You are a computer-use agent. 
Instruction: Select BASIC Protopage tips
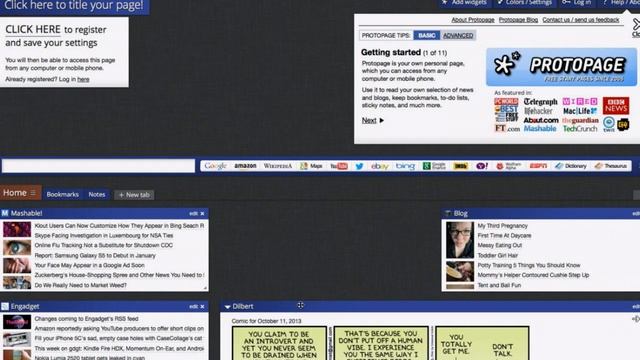click(427, 36)
